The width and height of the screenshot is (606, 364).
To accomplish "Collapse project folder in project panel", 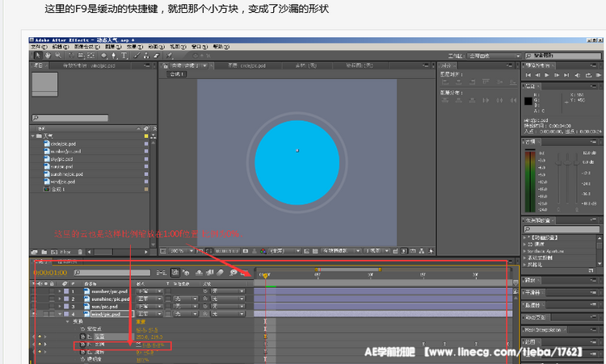I will (33, 136).
